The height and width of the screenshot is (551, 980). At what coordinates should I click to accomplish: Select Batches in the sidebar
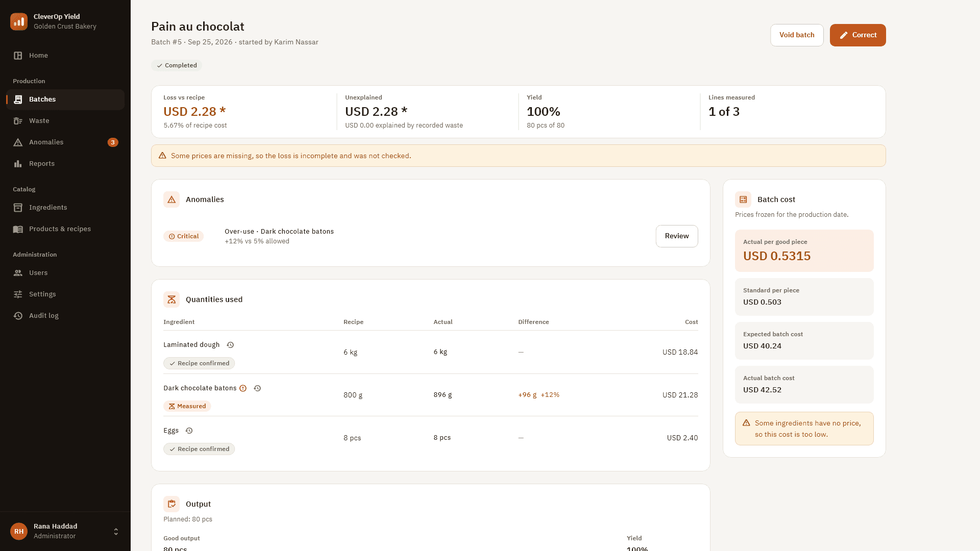(65, 99)
